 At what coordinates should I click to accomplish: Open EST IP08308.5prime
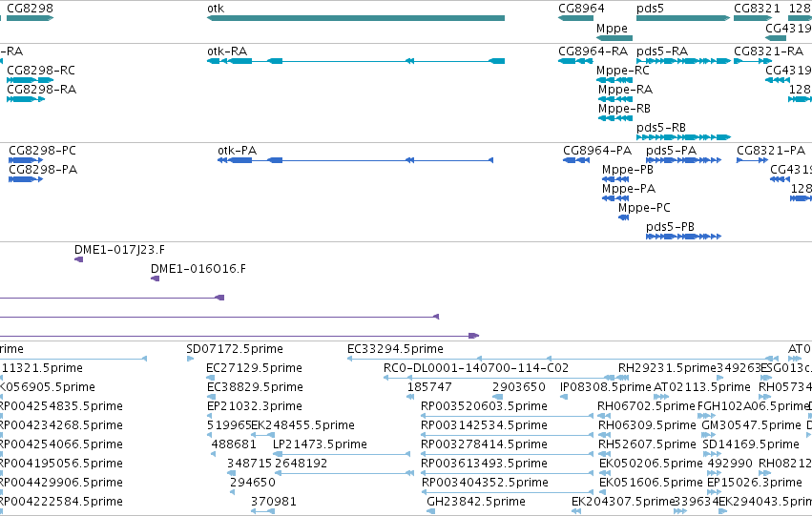click(x=564, y=397)
